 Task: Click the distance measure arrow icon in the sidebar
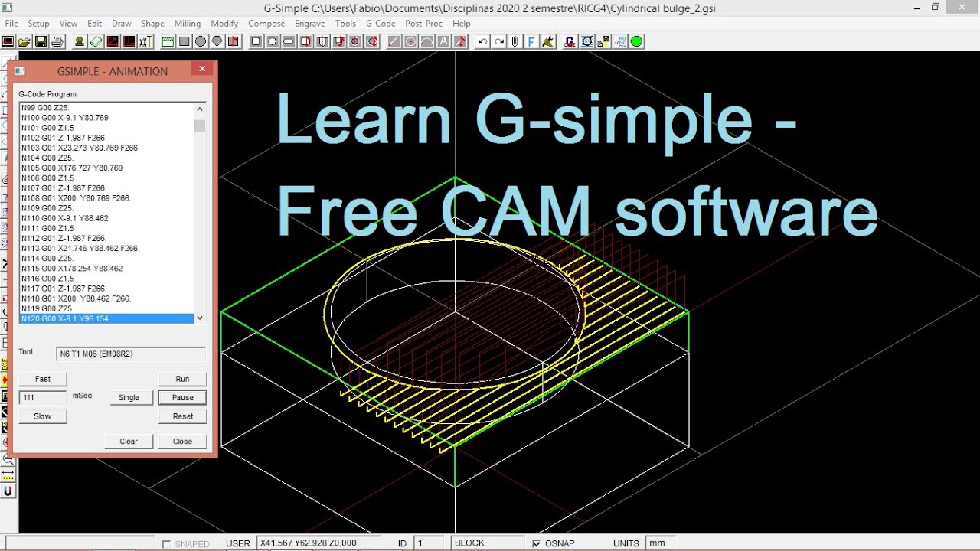coord(8,474)
